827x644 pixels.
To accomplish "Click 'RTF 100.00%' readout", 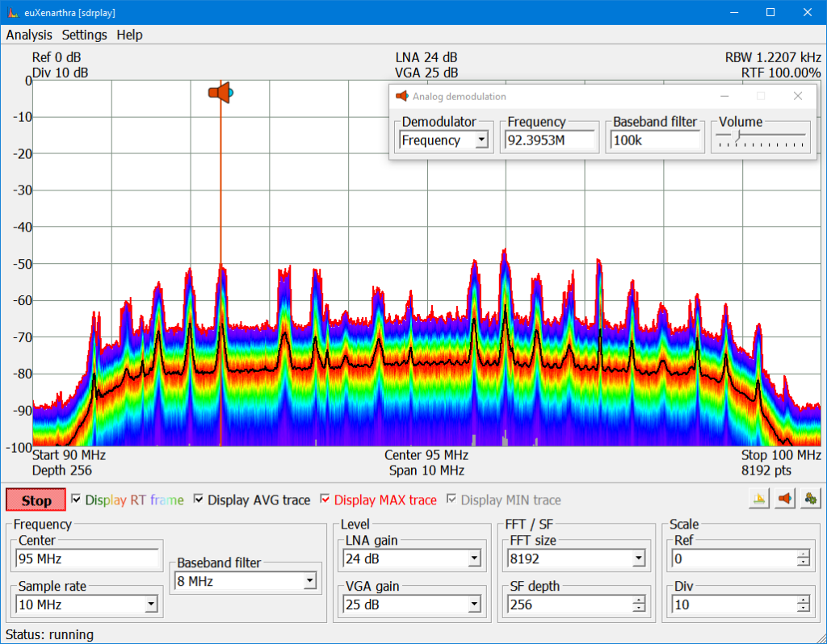I will pos(781,73).
